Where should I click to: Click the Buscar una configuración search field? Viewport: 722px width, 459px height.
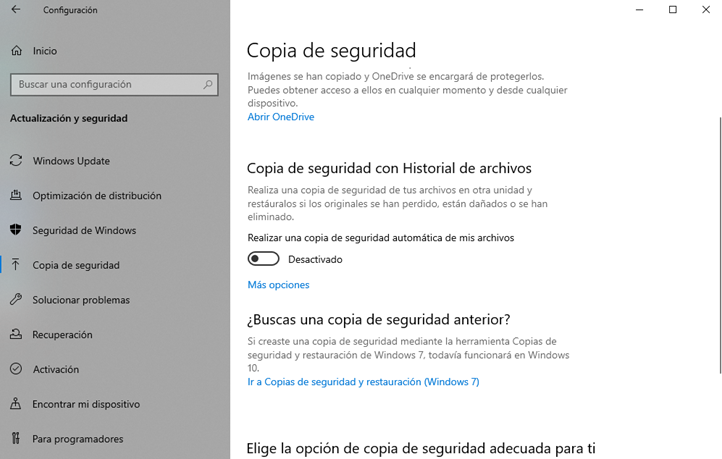tap(105, 85)
